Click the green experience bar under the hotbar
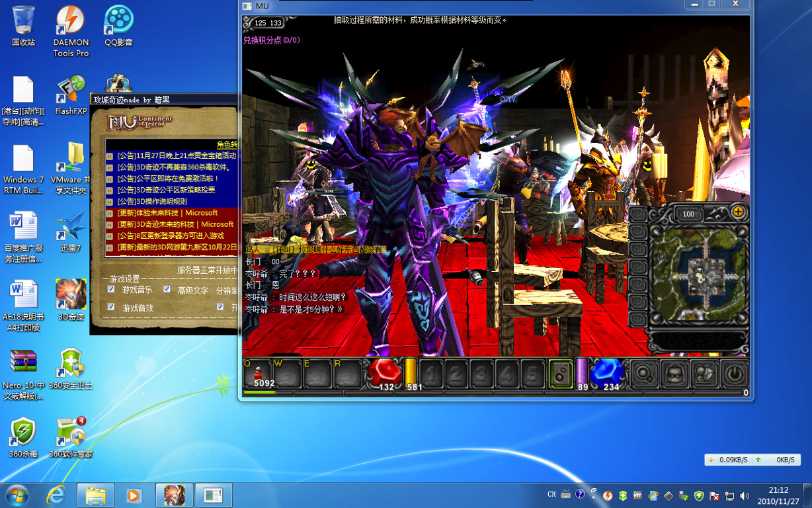The width and height of the screenshot is (812, 508). click(x=260, y=393)
